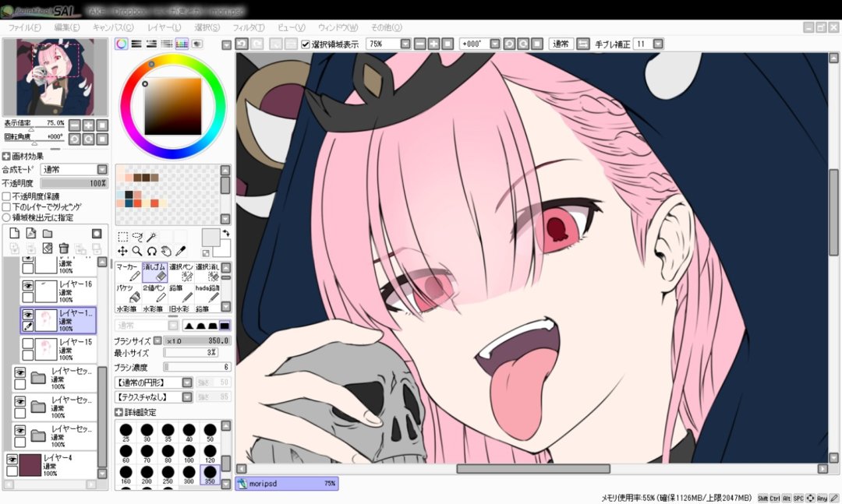842x504 pixels.
Task: Choose the マーカー marker brush
Action: click(129, 272)
